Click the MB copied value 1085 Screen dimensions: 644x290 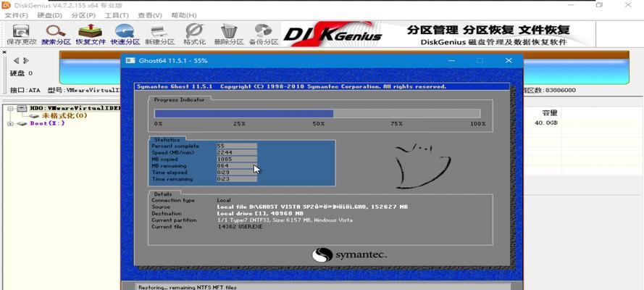click(x=237, y=159)
